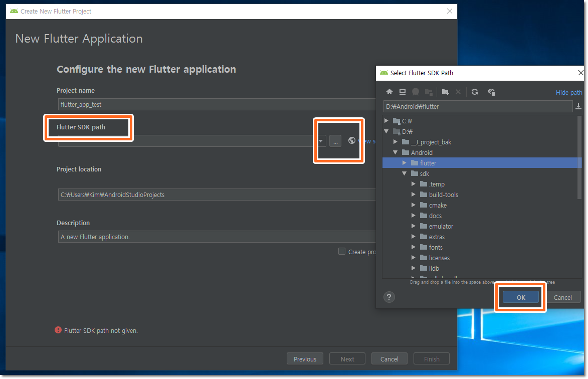The height and width of the screenshot is (379, 588).
Task: Close the Create New Flutter Project window
Action: (x=449, y=11)
